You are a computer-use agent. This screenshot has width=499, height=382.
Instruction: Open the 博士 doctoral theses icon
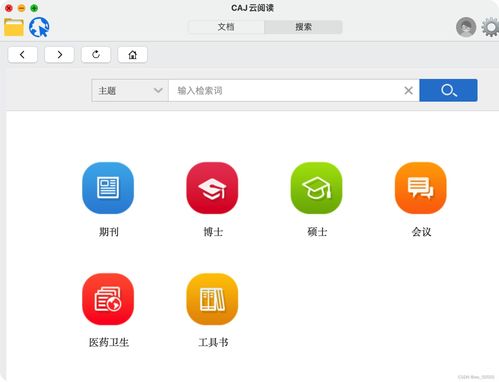[x=212, y=188]
